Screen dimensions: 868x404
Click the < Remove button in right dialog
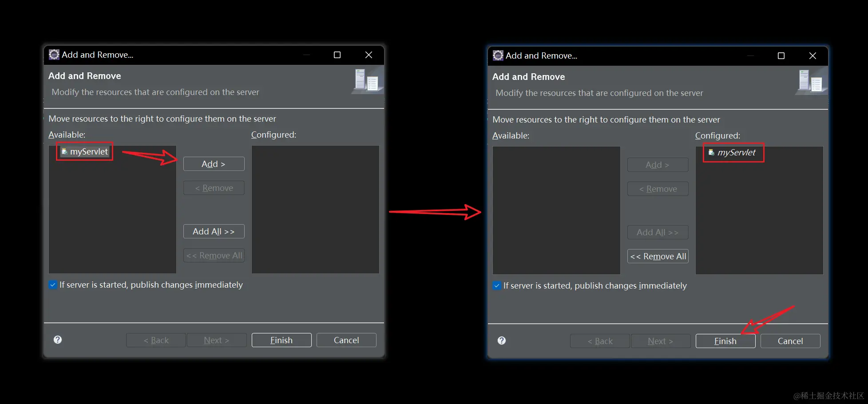(x=658, y=189)
